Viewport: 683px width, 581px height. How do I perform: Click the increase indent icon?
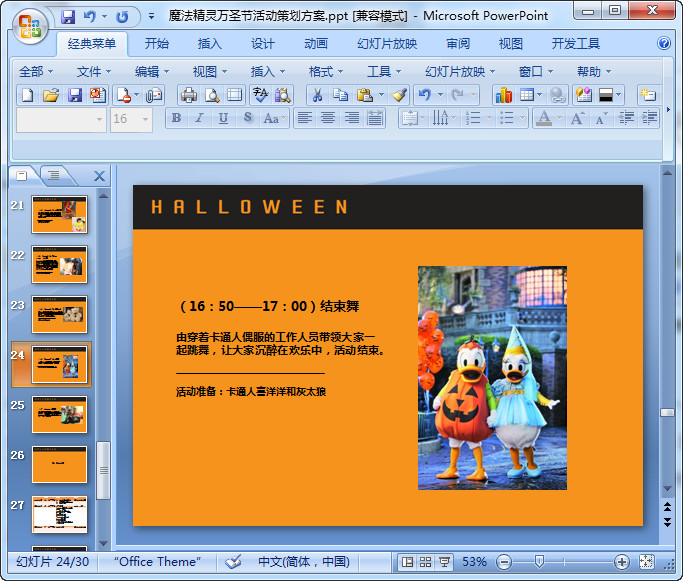[649, 118]
